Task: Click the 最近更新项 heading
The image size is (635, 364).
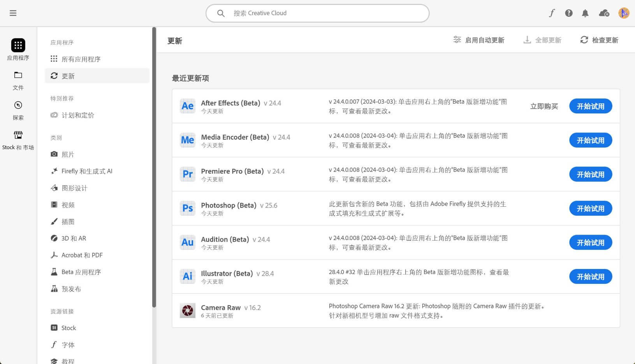Action: click(190, 78)
